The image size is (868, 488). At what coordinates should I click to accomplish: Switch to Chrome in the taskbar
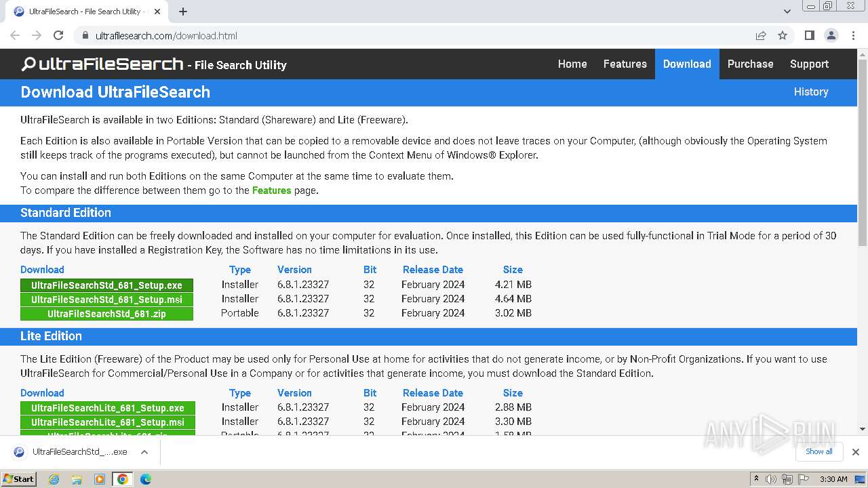[x=123, y=479]
